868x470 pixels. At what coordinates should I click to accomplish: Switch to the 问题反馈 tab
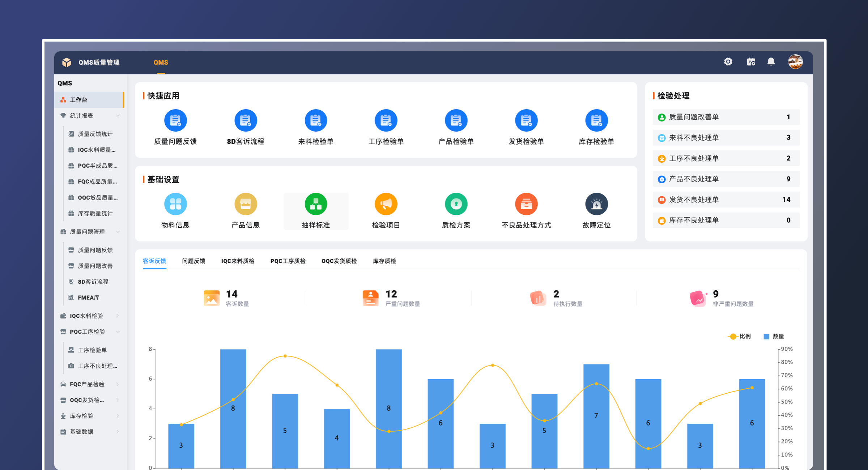[x=193, y=261]
